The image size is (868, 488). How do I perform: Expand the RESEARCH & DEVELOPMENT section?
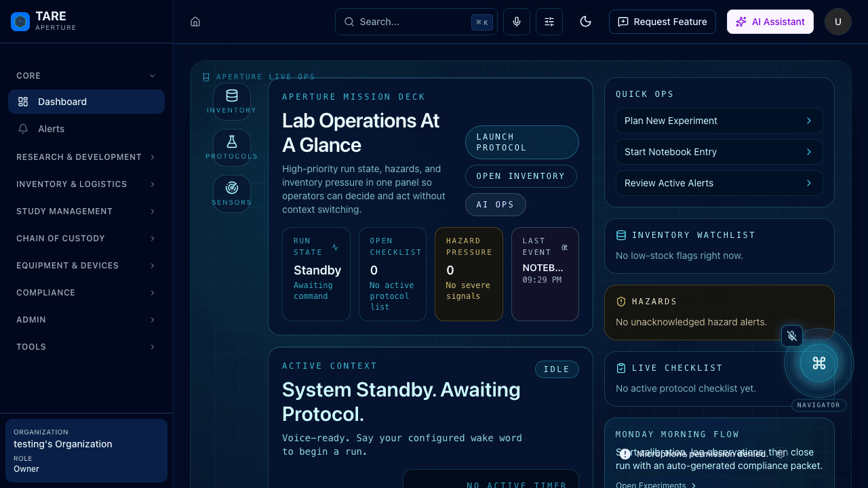[86, 157]
